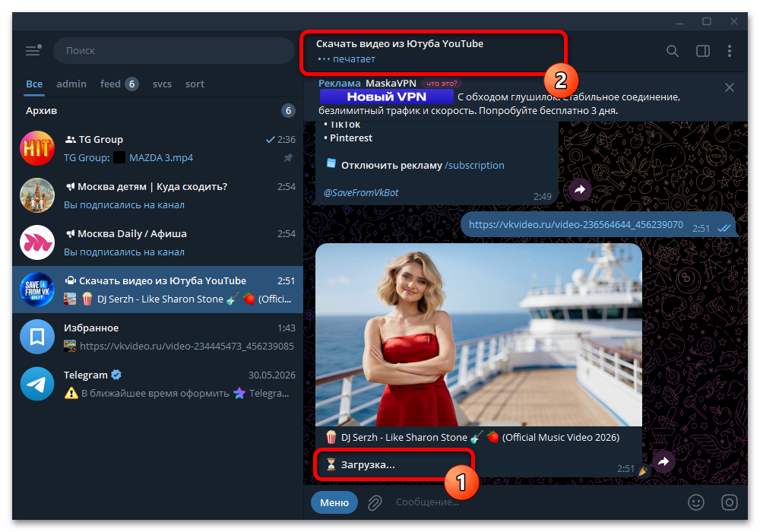This screenshot has width=760, height=532.
Task: Switch to the sort folder tab
Action: tap(195, 84)
